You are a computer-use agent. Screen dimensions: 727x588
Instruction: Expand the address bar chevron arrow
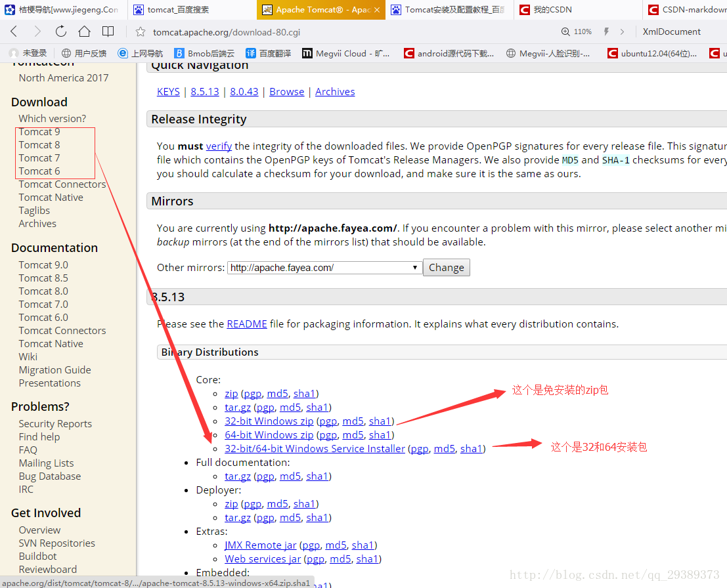[x=622, y=31]
